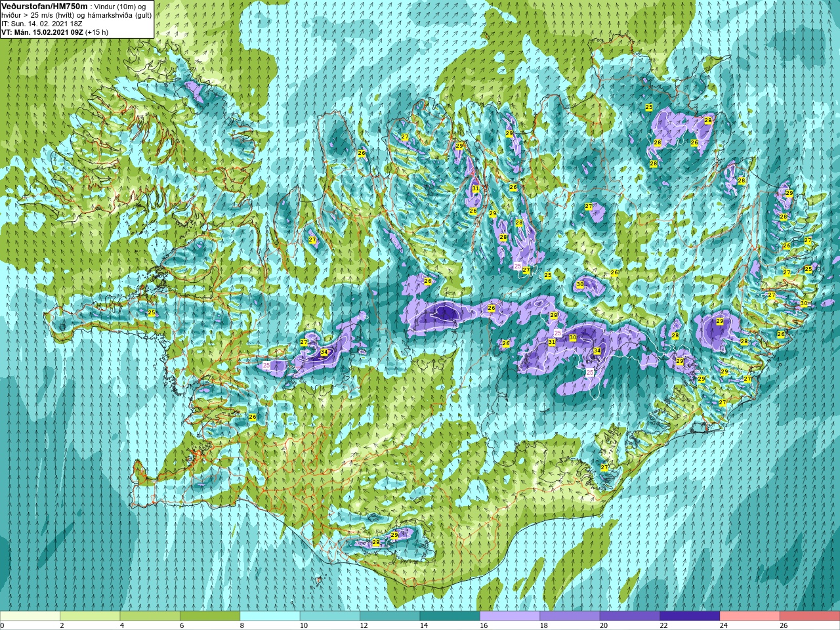Select the 18–20 purple legend swatch
840x630 pixels.
click(570, 616)
